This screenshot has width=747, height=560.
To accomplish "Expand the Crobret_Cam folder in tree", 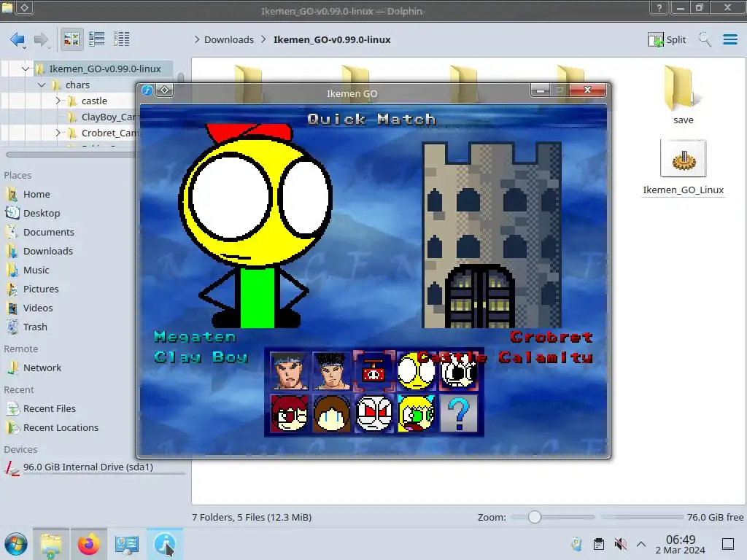I will coord(58,133).
